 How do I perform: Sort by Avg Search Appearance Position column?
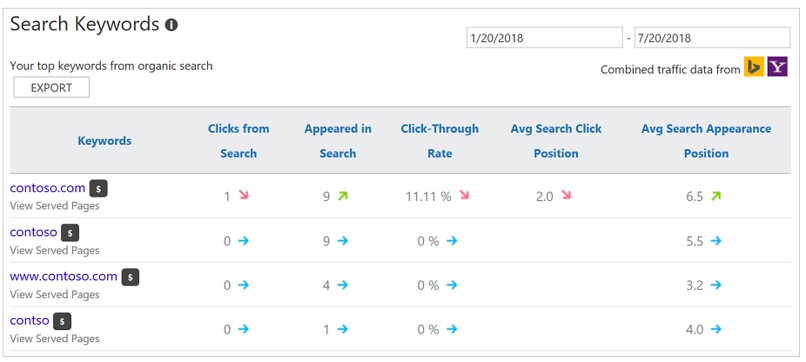click(x=706, y=141)
